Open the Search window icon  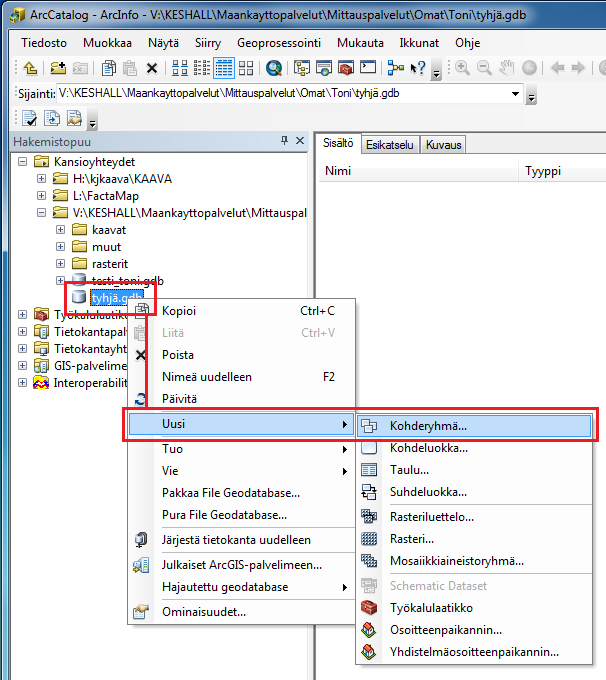[x=274, y=68]
